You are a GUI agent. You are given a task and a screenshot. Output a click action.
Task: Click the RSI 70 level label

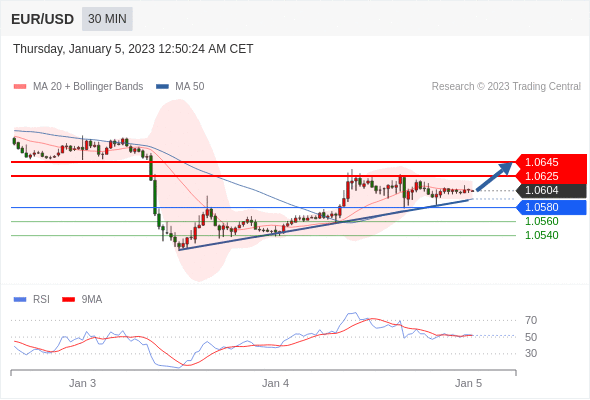point(531,321)
